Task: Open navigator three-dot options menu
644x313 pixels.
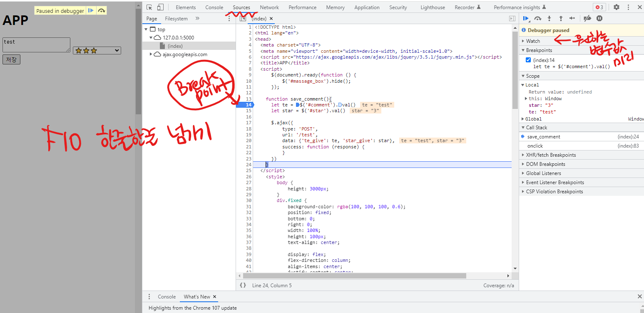Action: pyautogui.click(x=229, y=19)
